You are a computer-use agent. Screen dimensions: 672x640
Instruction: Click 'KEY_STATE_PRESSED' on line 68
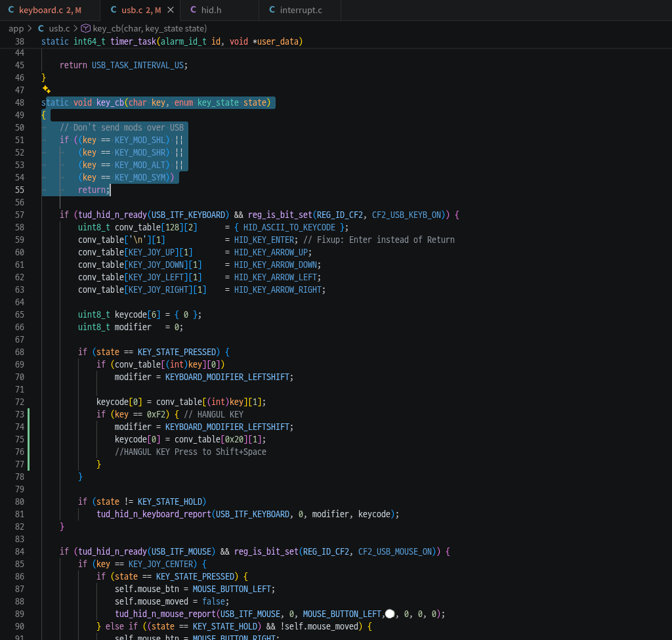177,352
